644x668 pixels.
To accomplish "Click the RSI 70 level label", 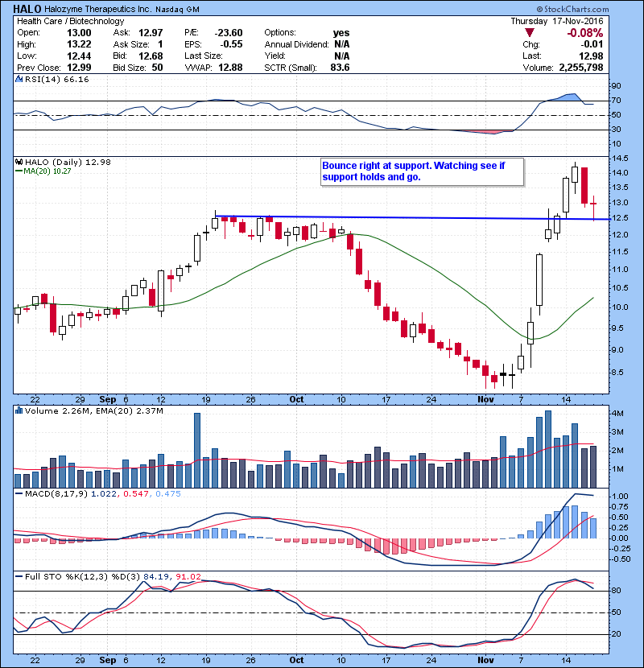I will [x=617, y=101].
